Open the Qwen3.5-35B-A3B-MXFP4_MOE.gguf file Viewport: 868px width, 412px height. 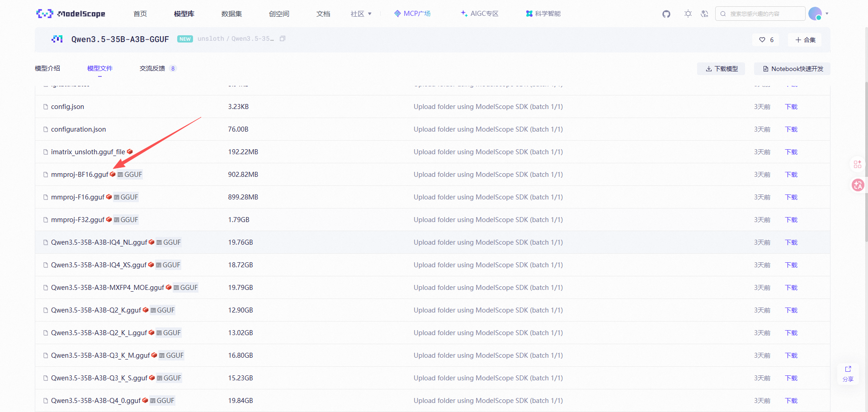pos(108,288)
